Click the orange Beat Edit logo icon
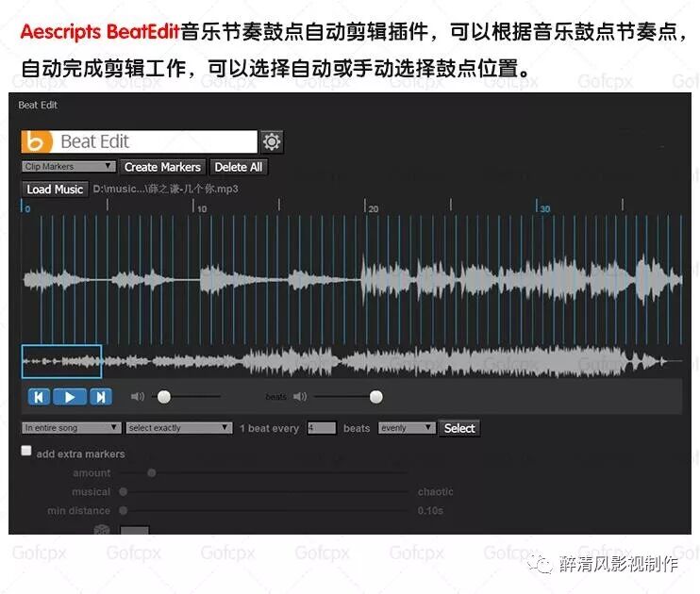This screenshot has height=594, width=700. coord(37,142)
